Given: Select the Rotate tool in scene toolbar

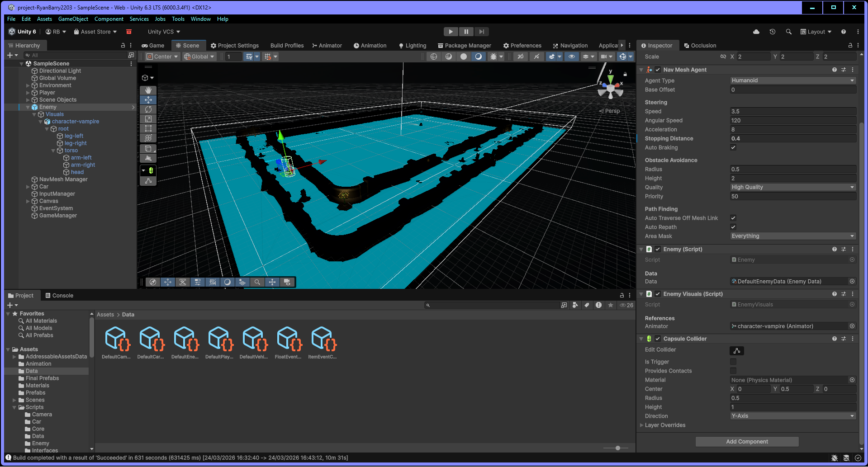Looking at the screenshot, I should (148, 109).
